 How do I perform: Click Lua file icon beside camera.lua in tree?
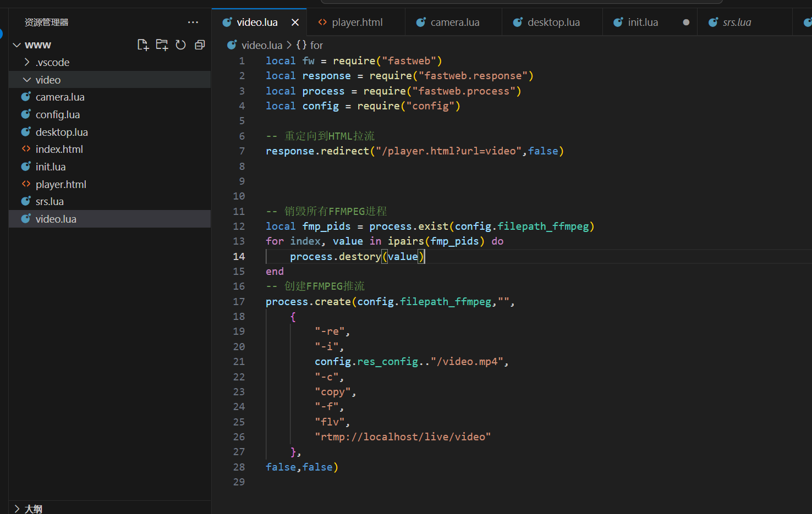26,97
